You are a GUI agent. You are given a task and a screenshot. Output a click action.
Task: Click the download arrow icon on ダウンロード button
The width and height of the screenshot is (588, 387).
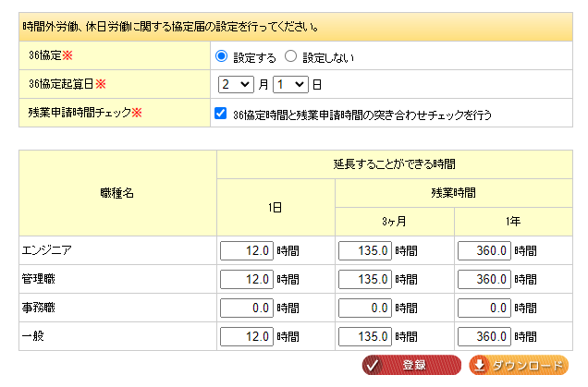(481, 365)
